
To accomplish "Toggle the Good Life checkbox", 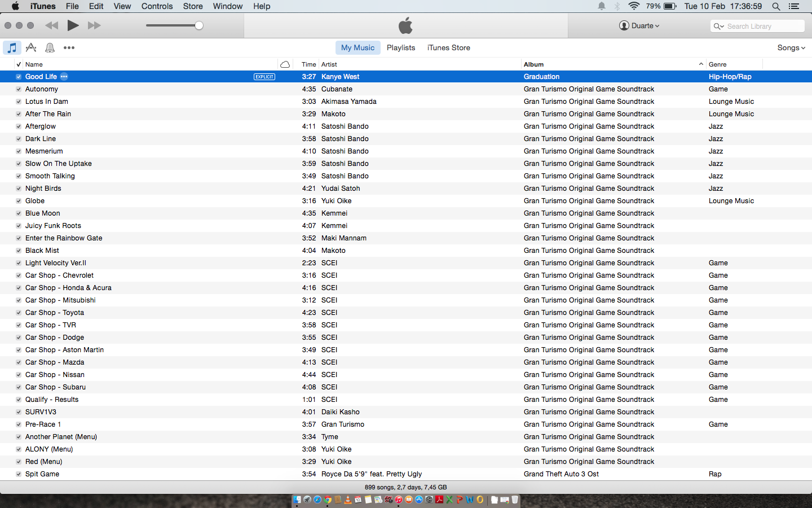I will [19, 77].
